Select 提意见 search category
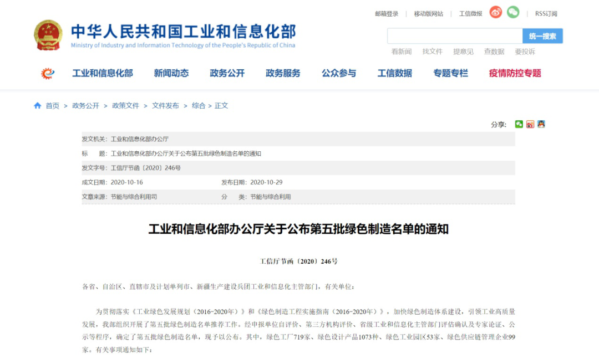 click(x=463, y=52)
